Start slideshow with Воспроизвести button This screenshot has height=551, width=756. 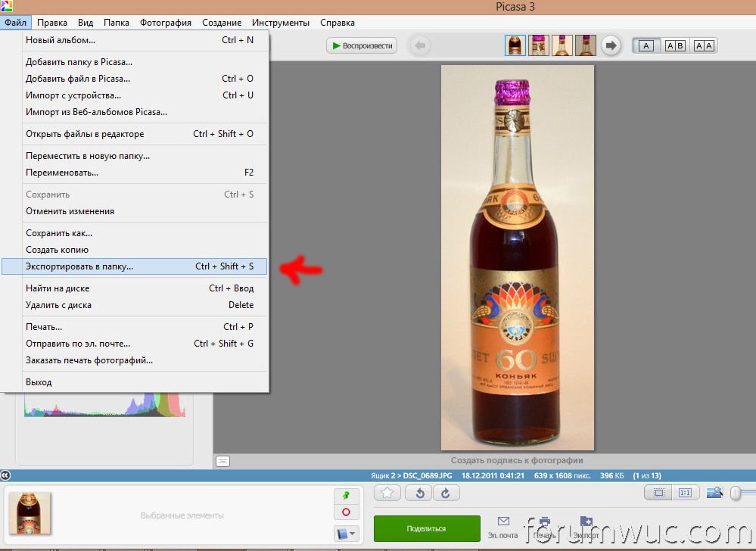click(362, 46)
